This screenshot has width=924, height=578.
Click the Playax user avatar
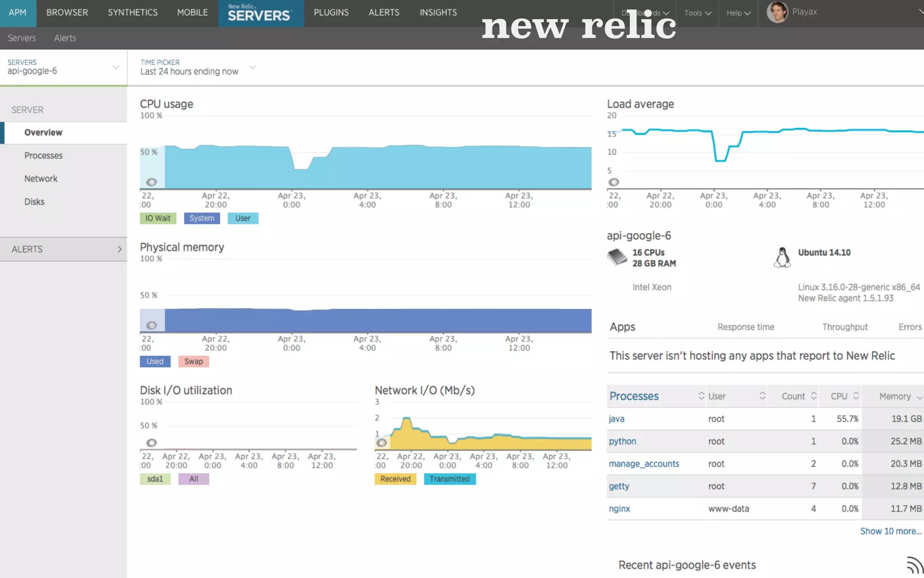[x=777, y=12]
